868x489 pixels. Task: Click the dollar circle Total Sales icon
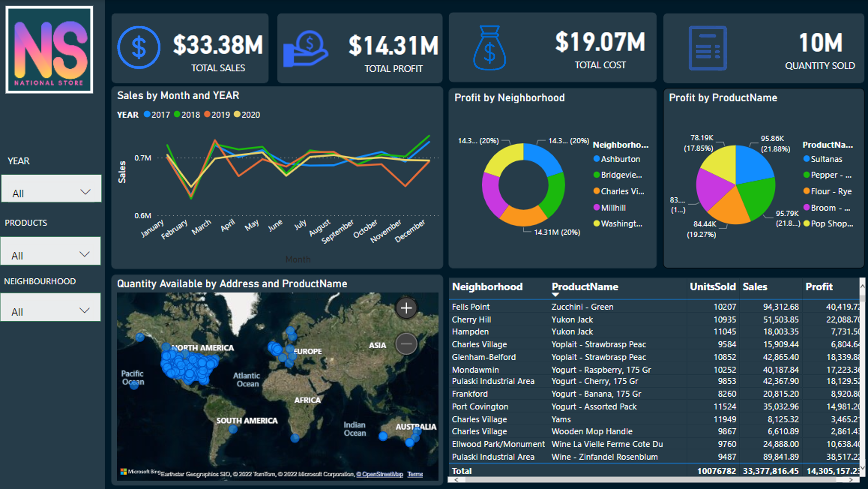pyautogui.click(x=138, y=47)
